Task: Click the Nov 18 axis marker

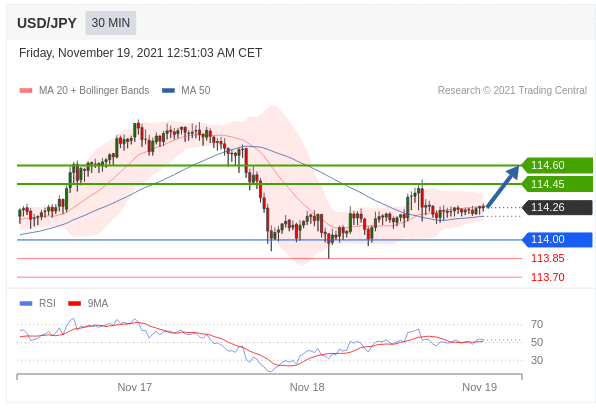Action: (307, 387)
